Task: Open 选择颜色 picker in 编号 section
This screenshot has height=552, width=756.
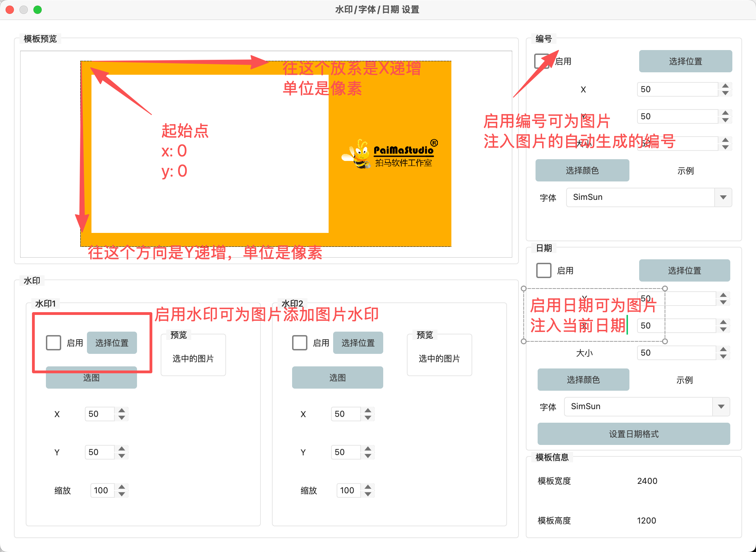Action: click(x=582, y=170)
